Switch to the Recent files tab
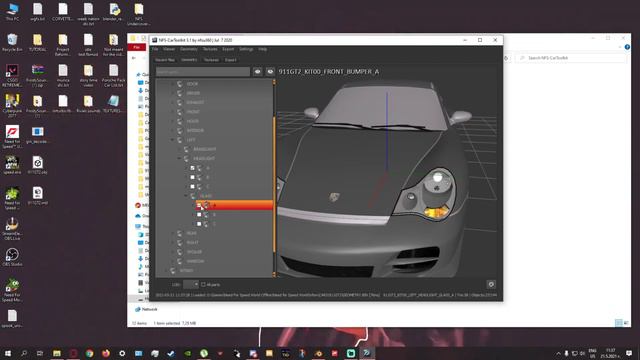 click(165, 60)
